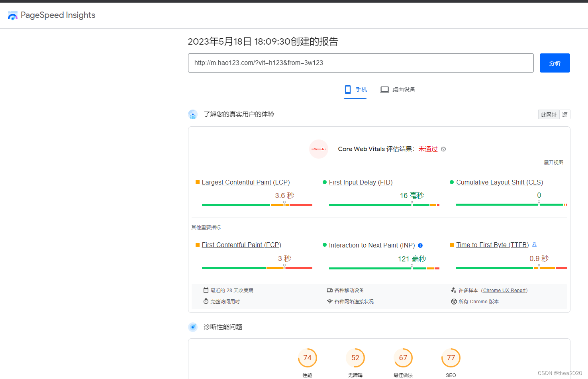
Task: Expand the view with 展开视图
Action: point(553,162)
